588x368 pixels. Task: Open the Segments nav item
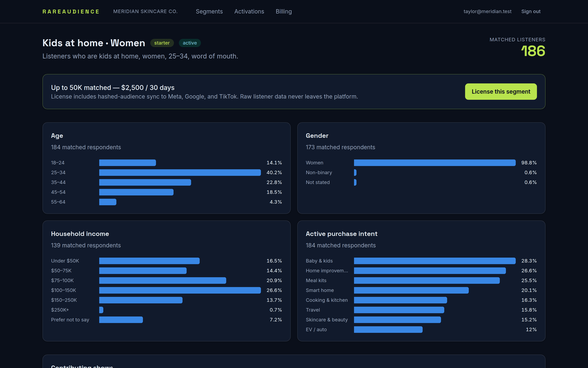(x=209, y=11)
